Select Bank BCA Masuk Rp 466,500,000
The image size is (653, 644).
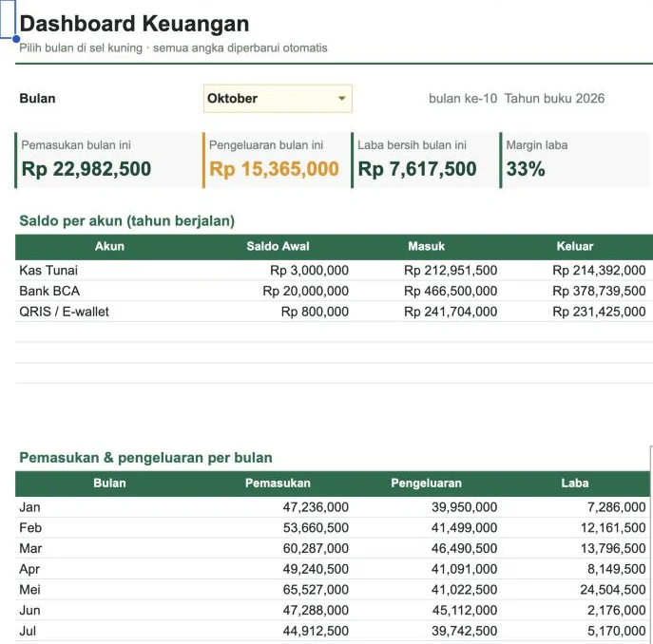(x=451, y=291)
